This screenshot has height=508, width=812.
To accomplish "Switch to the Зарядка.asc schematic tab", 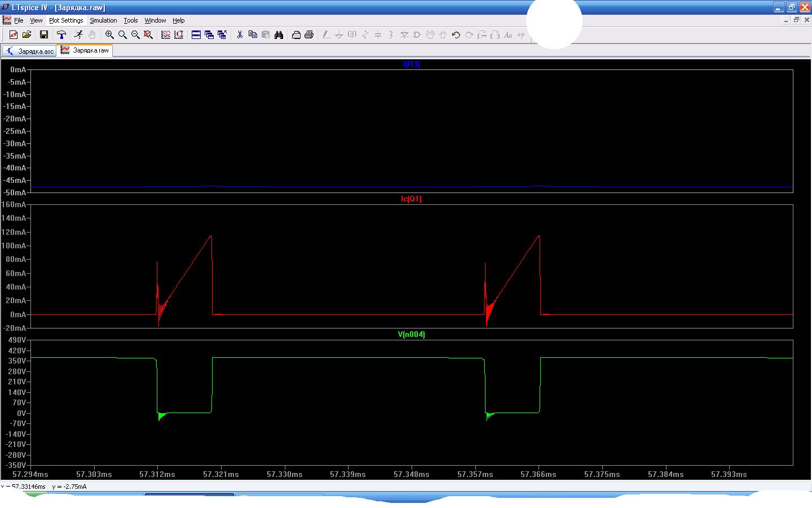I will click(30, 51).
